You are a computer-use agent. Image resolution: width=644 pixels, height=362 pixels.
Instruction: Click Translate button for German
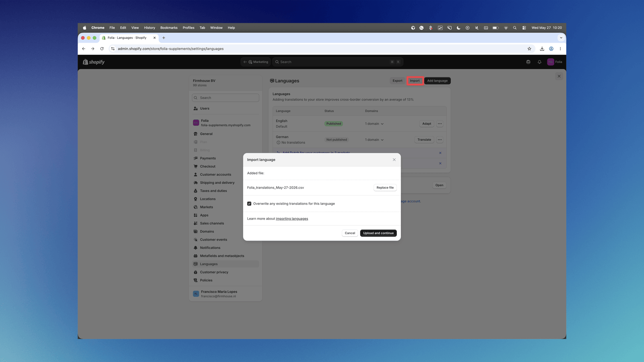point(424,140)
